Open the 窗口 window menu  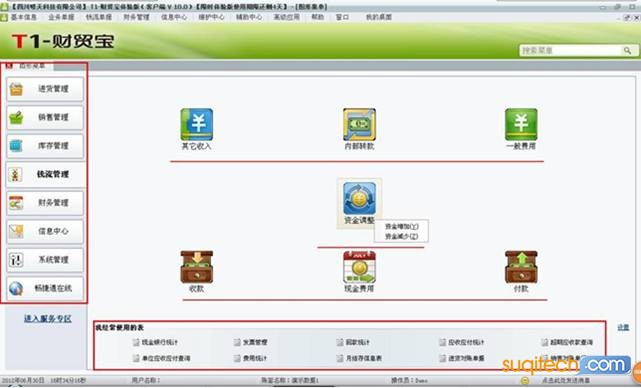click(x=342, y=17)
